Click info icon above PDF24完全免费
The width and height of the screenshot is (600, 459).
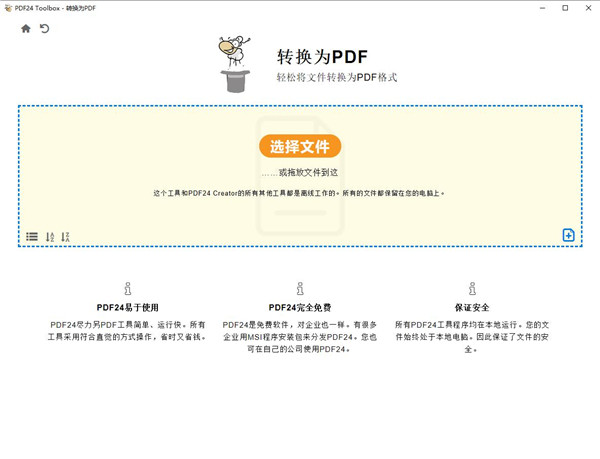(299, 289)
